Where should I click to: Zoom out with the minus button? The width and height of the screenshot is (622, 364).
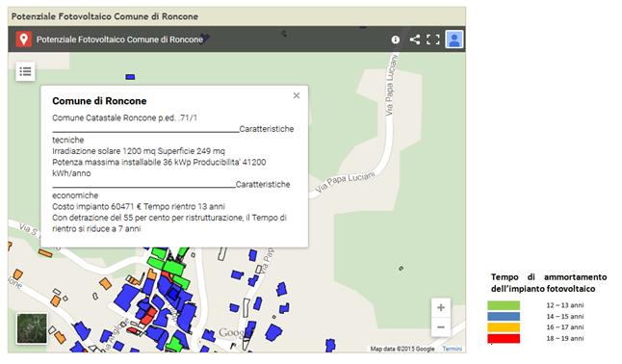click(x=441, y=327)
